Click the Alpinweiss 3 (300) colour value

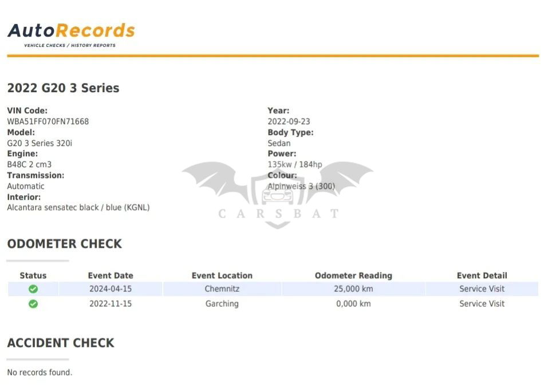[301, 187]
